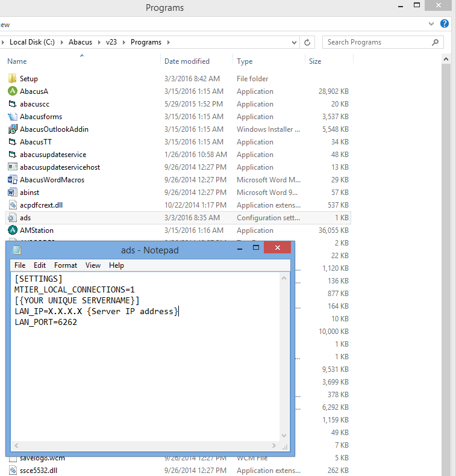
Task: Select the abacusupdateservice icon
Action: 12,155
